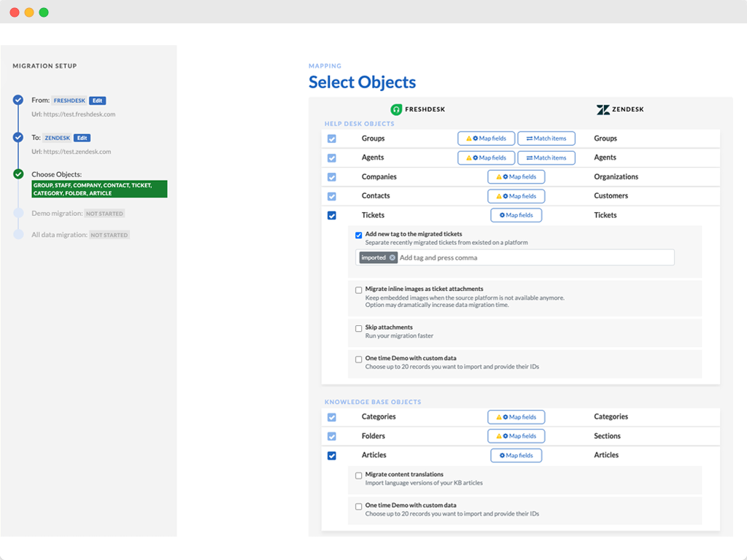Enable Migrate content translations
Image resolution: width=747 pixels, height=560 pixels.
pyautogui.click(x=358, y=475)
